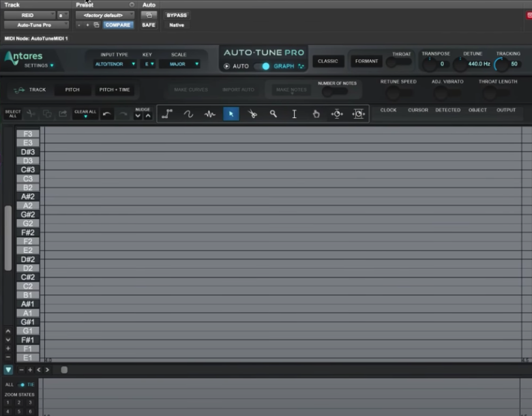Open the Antares Settings menu
532x416 pixels.
[x=39, y=65]
